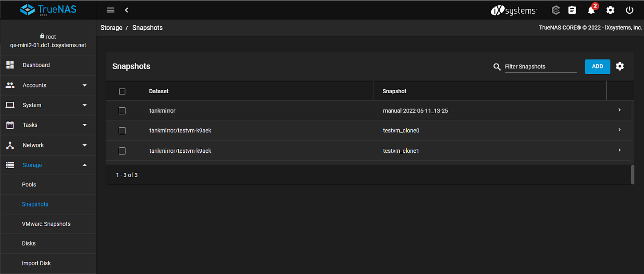Click the ADD snapshot button

click(x=597, y=66)
